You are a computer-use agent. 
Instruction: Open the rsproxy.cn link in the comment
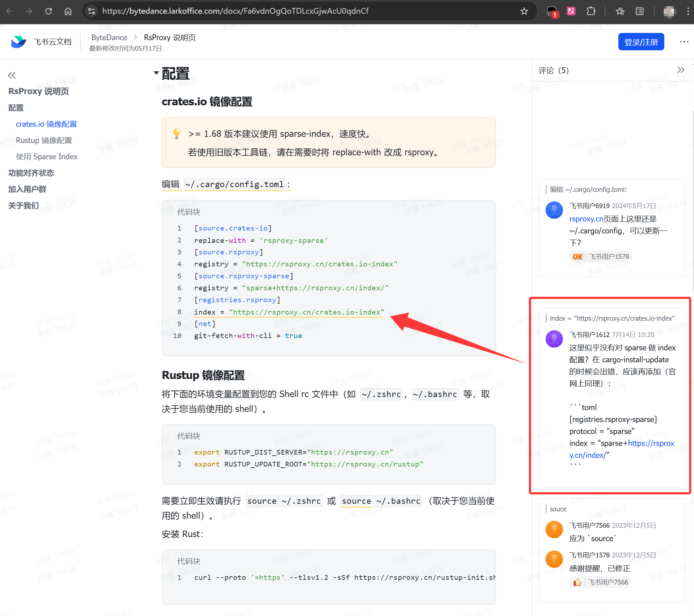586,219
